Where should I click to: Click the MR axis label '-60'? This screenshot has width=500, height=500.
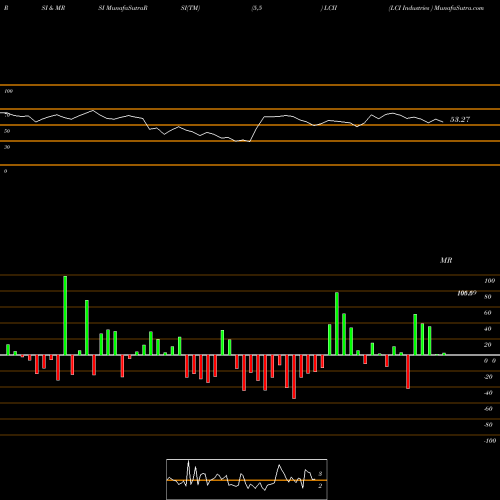pos(488,409)
